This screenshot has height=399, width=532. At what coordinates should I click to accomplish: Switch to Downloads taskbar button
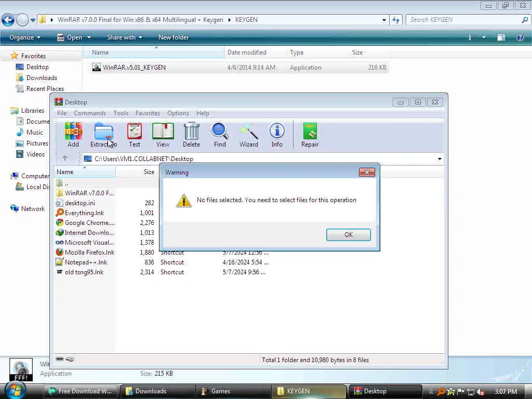point(157,391)
